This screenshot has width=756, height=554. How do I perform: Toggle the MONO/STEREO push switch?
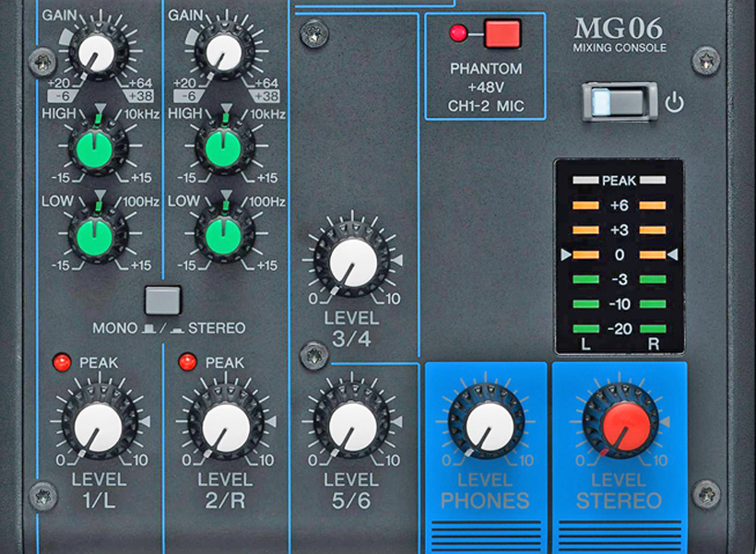click(x=163, y=300)
